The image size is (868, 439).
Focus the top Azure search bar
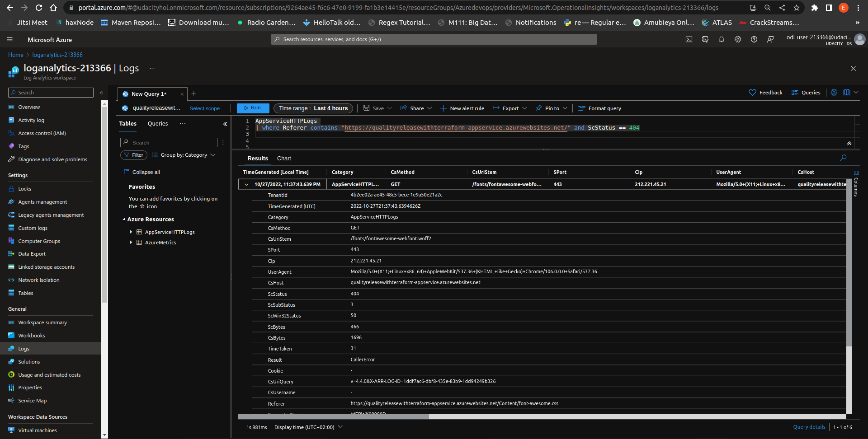tap(434, 39)
